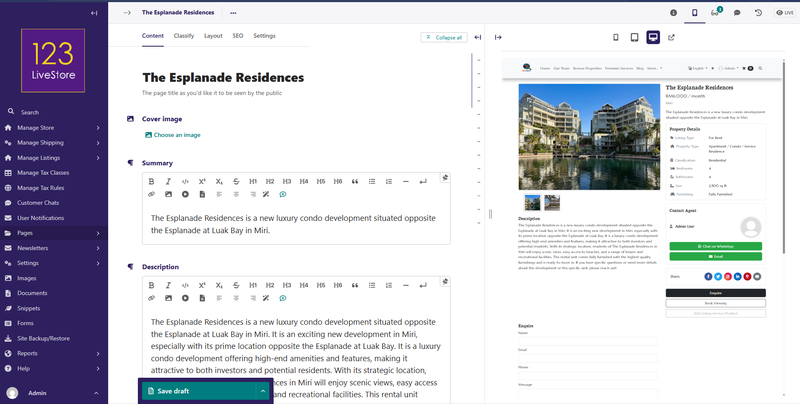Image resolution: width=800 pixels, height=404 pixels.
Task: Toggle bold formatting in Summary editor
Action: (152, 181)
